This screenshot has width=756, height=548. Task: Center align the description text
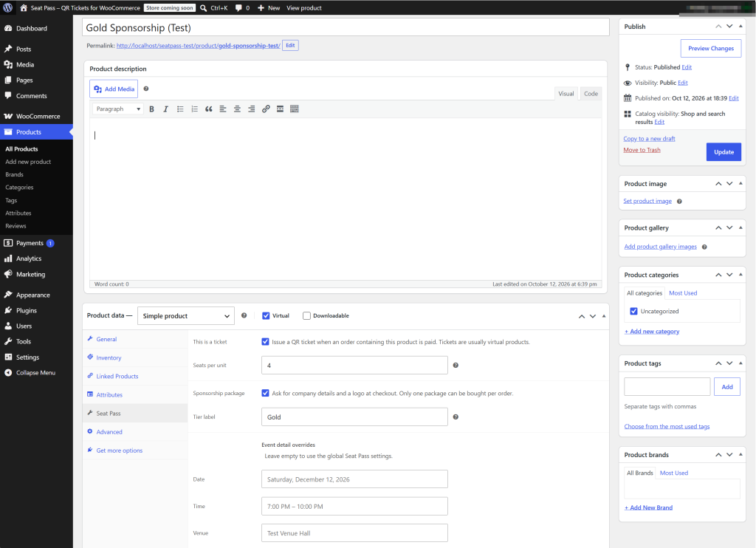click(237, 109)
